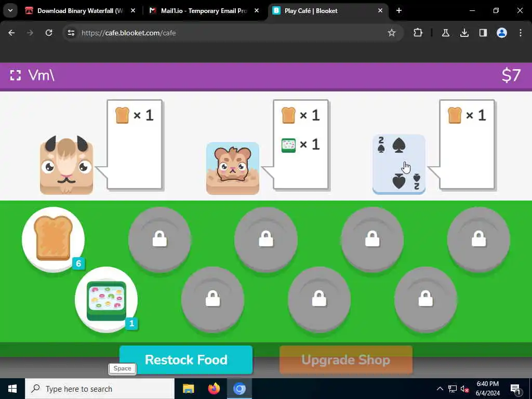Image resolution: width=532 pixels, height=399 pixels.
Task: Reload the Blooket page
Action: (x=49, y=33)
